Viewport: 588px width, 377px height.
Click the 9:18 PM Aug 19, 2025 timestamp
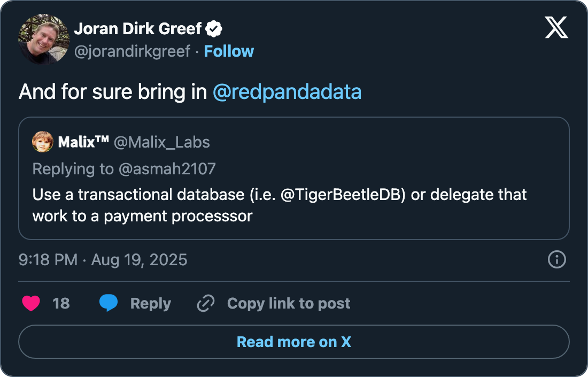point(103,260)
